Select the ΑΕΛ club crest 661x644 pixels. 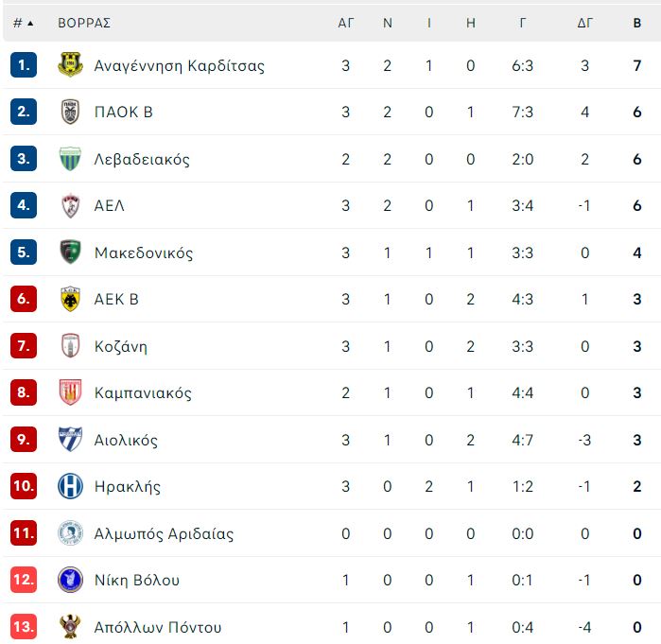point(70,205)
